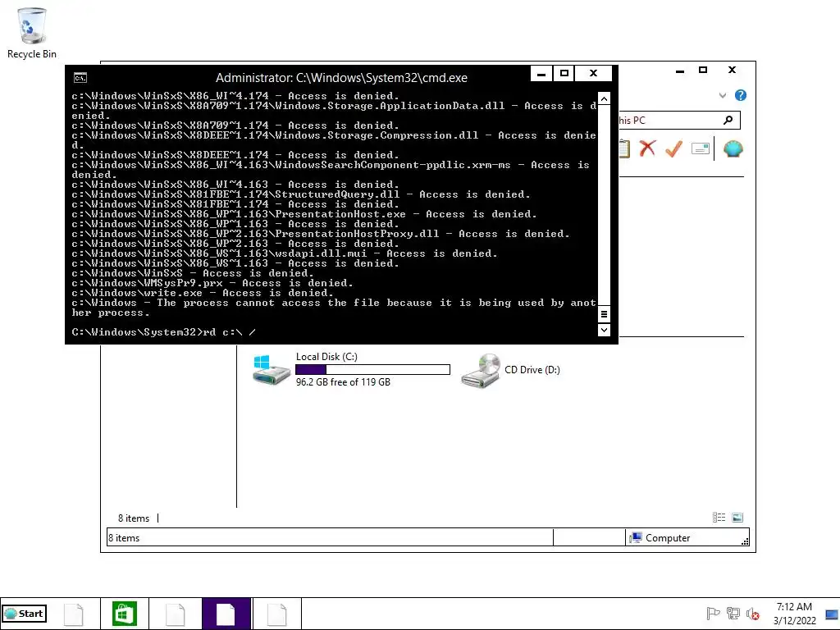
Task: Expand the Explorer ribbon with chevron
Action: click(x=723, y=95)
